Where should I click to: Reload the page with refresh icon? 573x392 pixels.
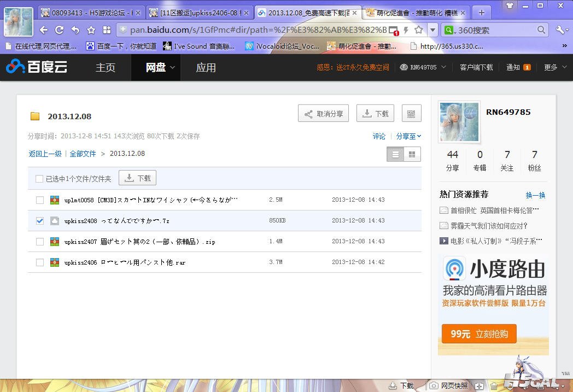click(x=60, y=30)
